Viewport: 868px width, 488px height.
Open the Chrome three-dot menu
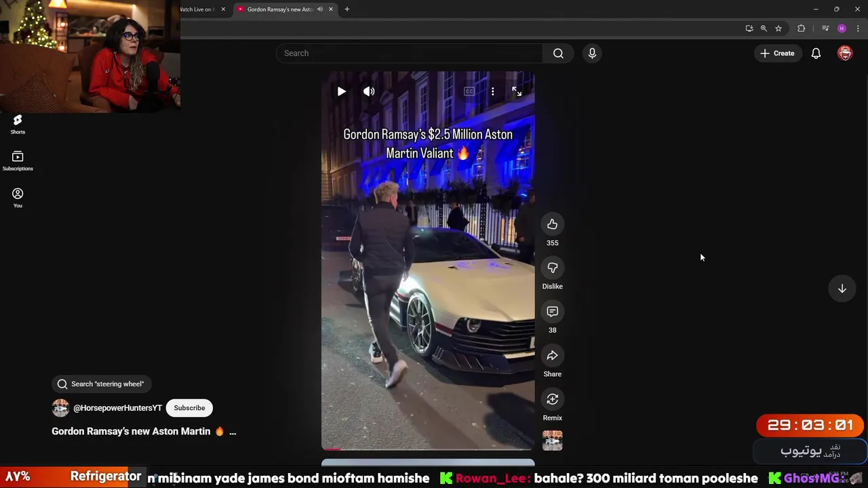(x=858, y=28)
